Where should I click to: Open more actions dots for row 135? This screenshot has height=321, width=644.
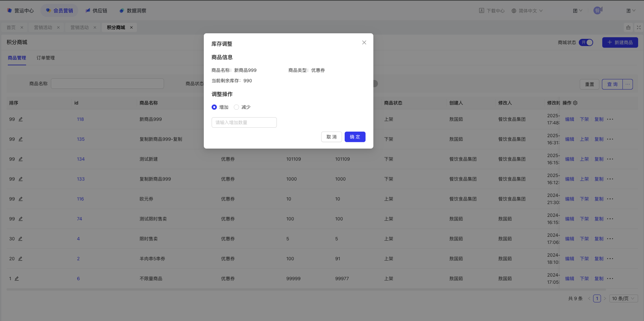(610, 139)
